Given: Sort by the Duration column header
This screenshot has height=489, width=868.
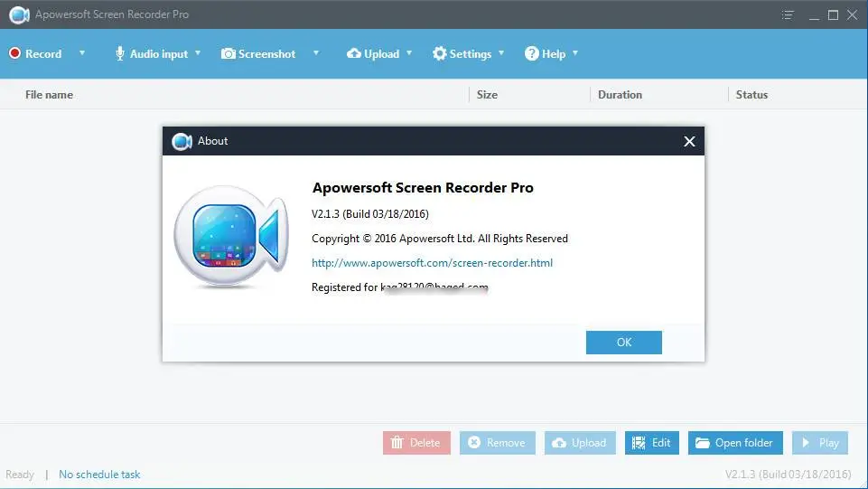Looking at the screenshot, I should point(620,95).
